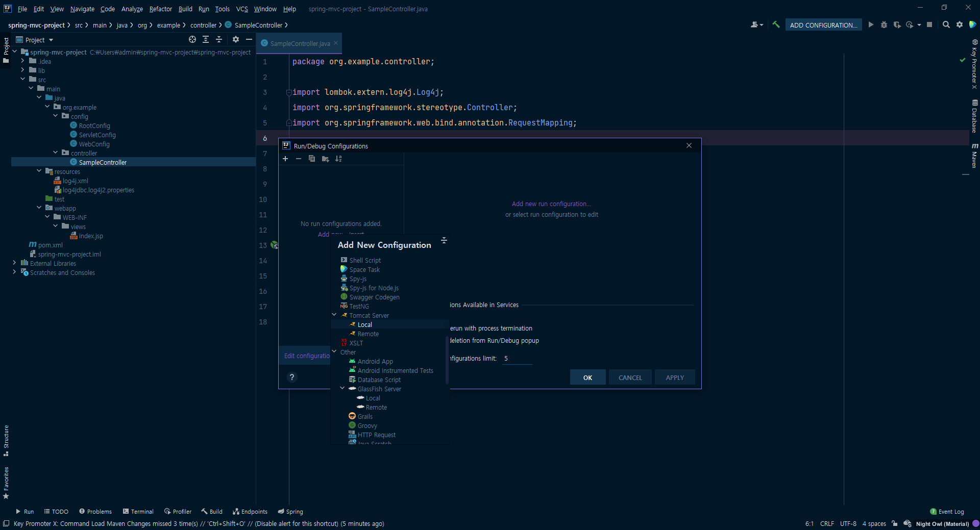Click the help question mark button
Image resolution: width=980 pixels, height=530 pixels.
click(292, 377)
